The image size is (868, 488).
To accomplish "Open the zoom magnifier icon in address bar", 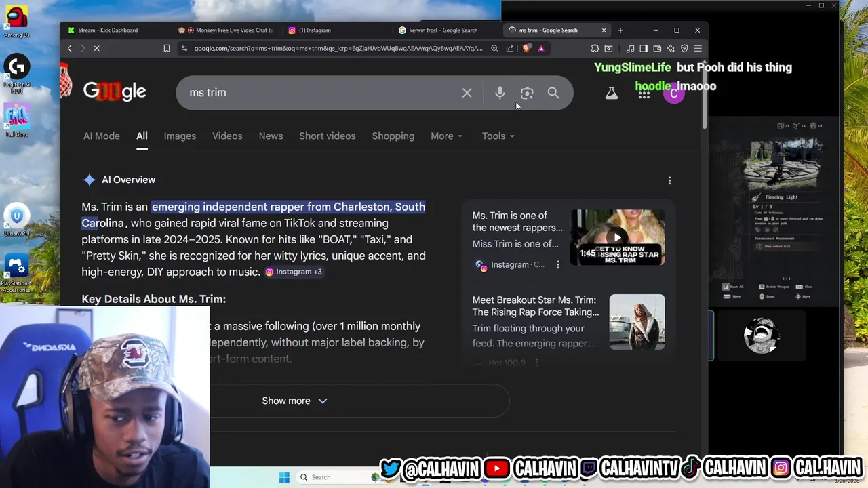I will coord(494,48).
